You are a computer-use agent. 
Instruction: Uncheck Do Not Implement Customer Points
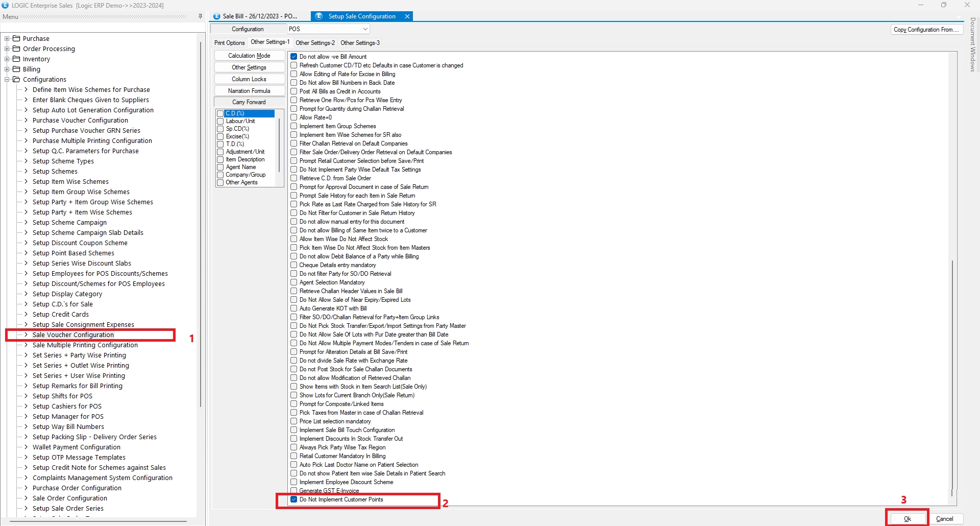(294, 499)
